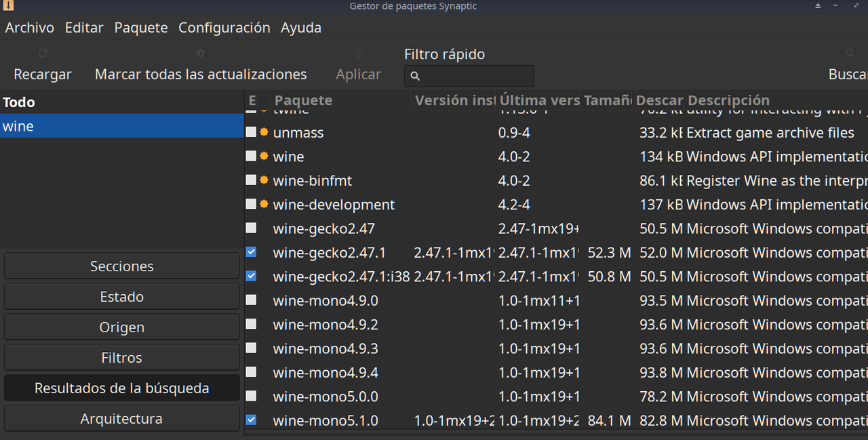Select the wine-gecko2.47 package name

[324, 229]
